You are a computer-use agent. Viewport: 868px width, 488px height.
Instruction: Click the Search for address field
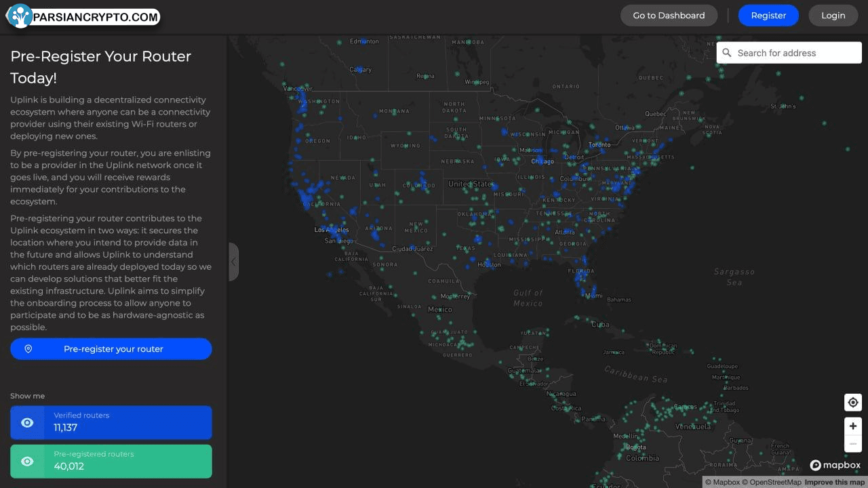(789, 53)
